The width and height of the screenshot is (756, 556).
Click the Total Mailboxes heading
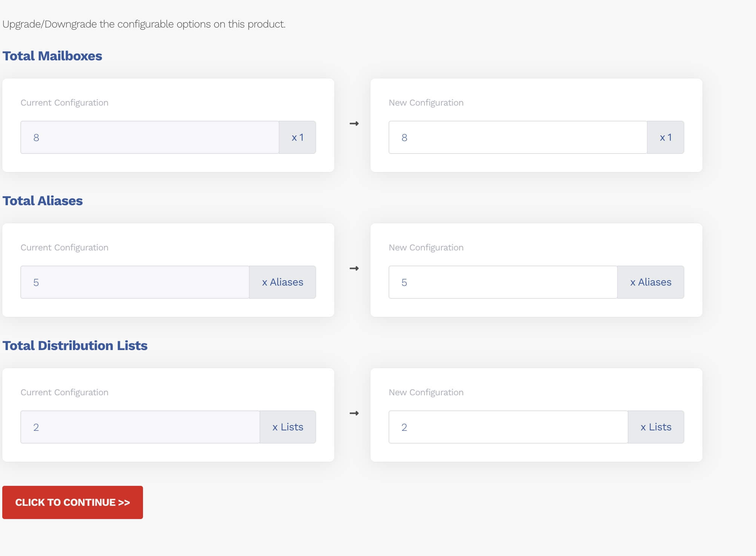pos(52,56)
